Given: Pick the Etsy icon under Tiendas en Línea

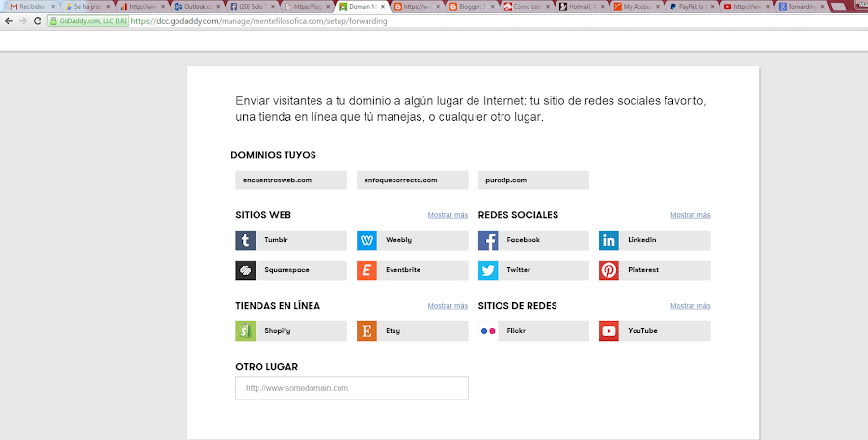Looking at the screenshot, I should (366, 331).
